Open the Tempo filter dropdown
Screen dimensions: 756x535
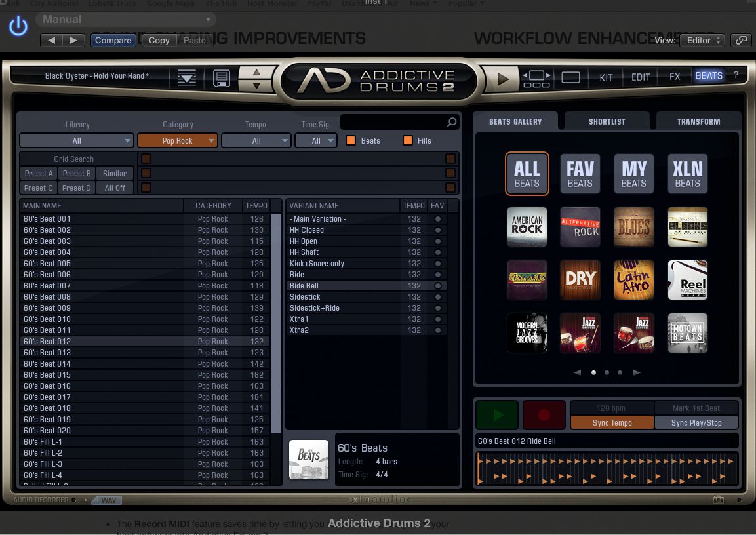tap(256, 141)
